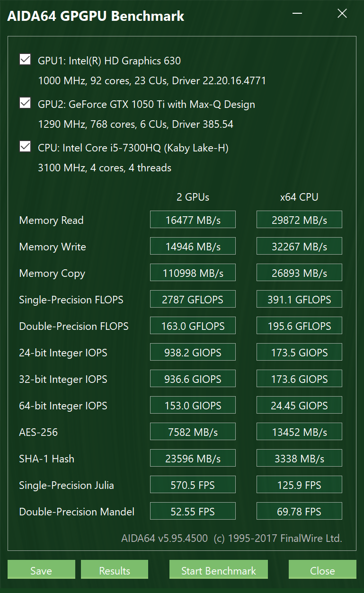Click CPU 32-bit Integer value 173.6 GIOPS
Viewport: 364px width, 593px height.
click(299, 379)
